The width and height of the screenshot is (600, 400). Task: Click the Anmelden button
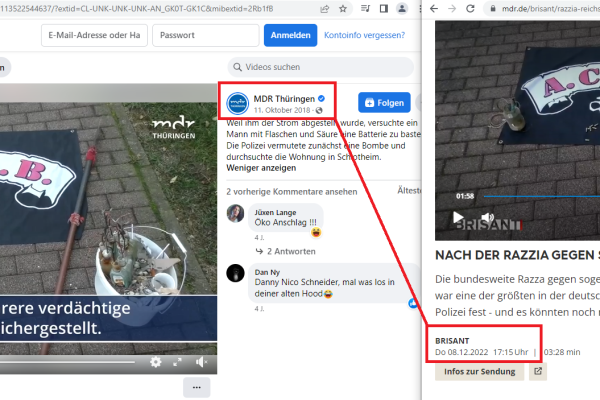point(290,35)
